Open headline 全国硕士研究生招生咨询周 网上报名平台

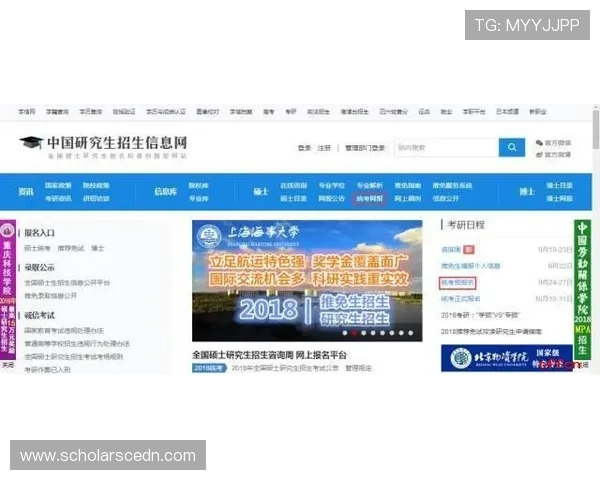click(x=269, y=355)
